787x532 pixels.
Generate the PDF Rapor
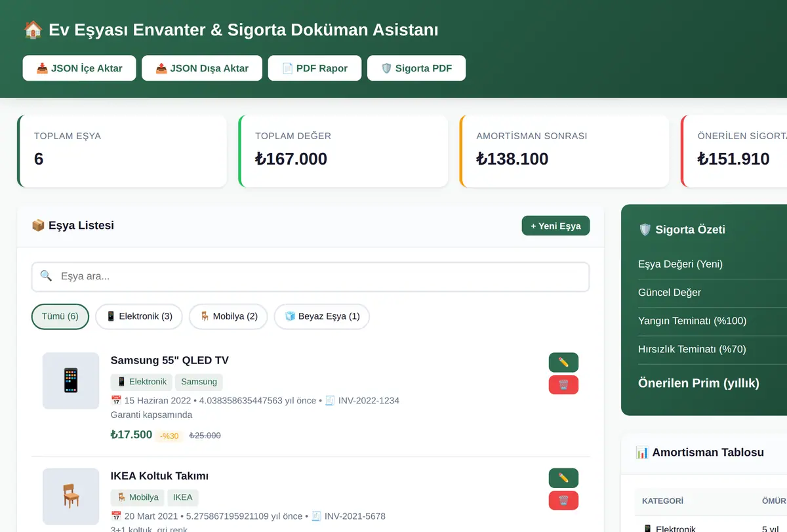pos(315,68)
